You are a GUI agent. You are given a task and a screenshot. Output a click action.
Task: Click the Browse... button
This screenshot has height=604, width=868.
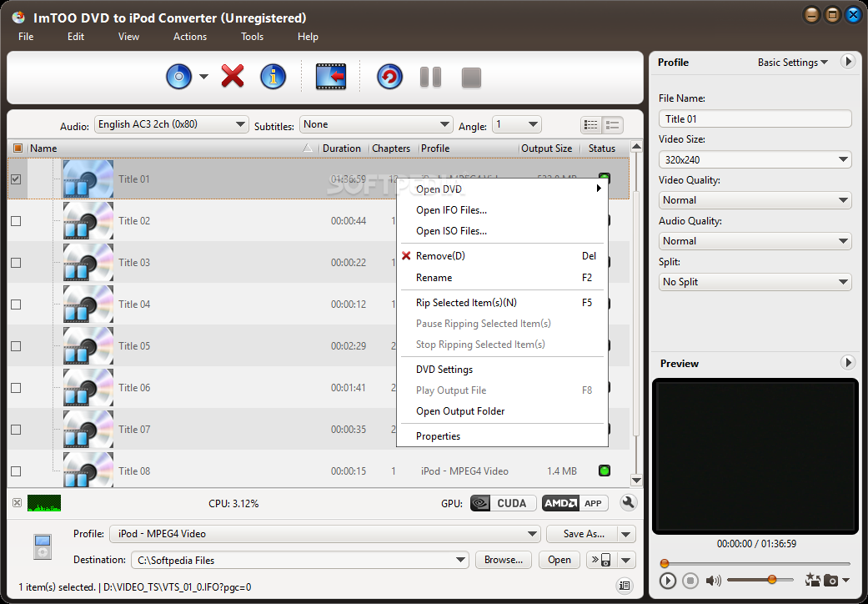tap(504, 560)
